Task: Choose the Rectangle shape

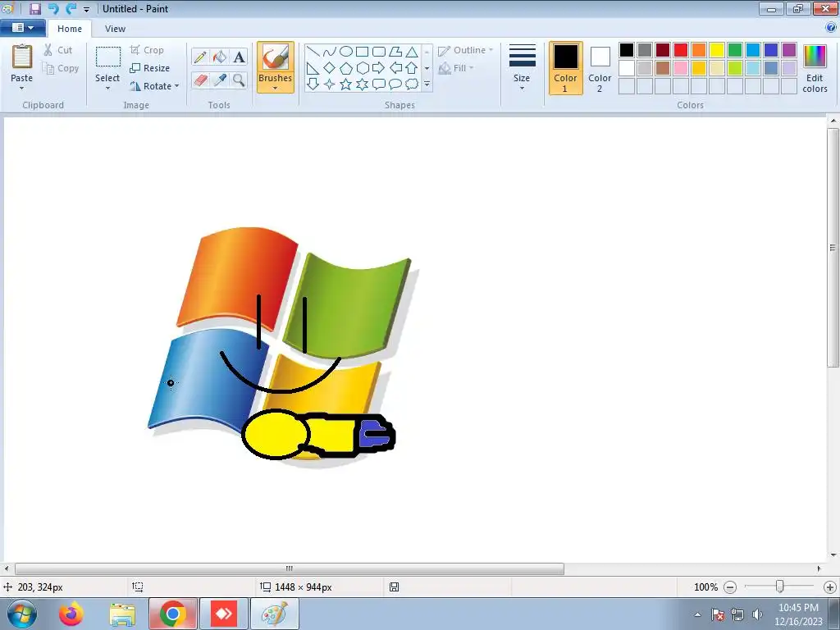Action: pyautogui.click(x=362, y=52)
